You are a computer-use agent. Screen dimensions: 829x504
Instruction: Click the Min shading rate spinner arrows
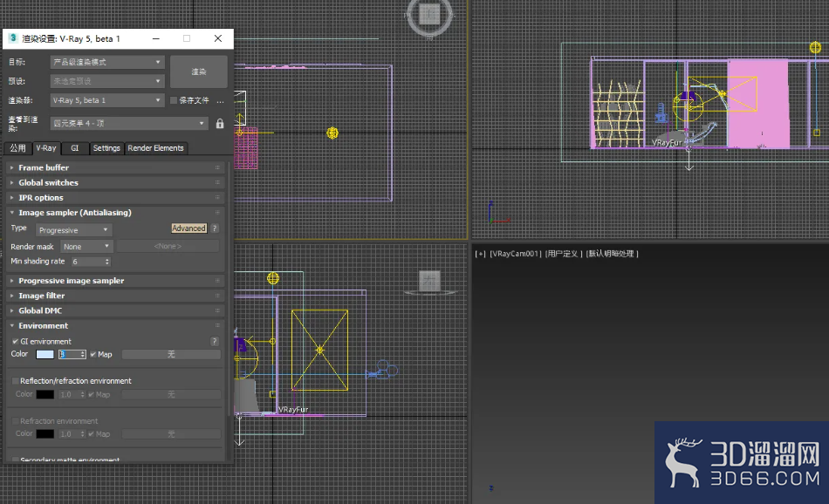(x=107, y=262)
